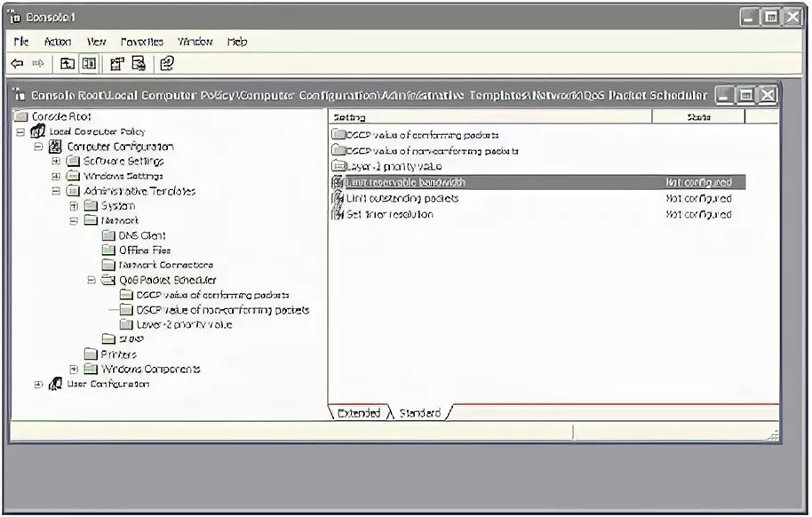Collapse the Local Computer Policy node

coord(20,131)
